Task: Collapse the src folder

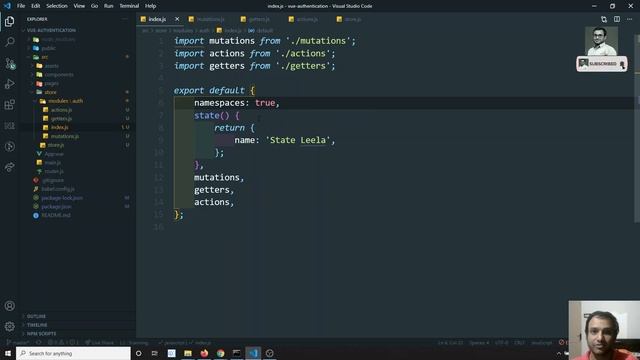Action: [44, 57]
